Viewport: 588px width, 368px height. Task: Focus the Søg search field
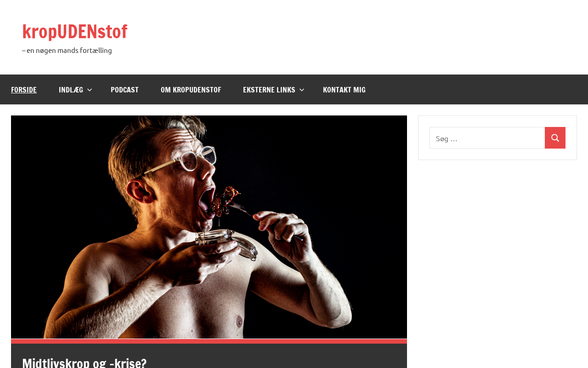[487, 138]
